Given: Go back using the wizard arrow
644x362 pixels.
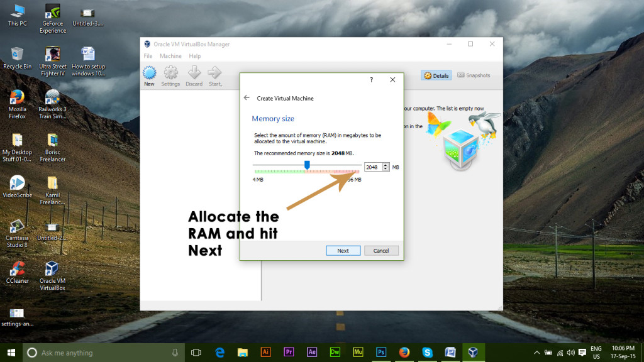Looking at the screenshot, I should 247,97.
